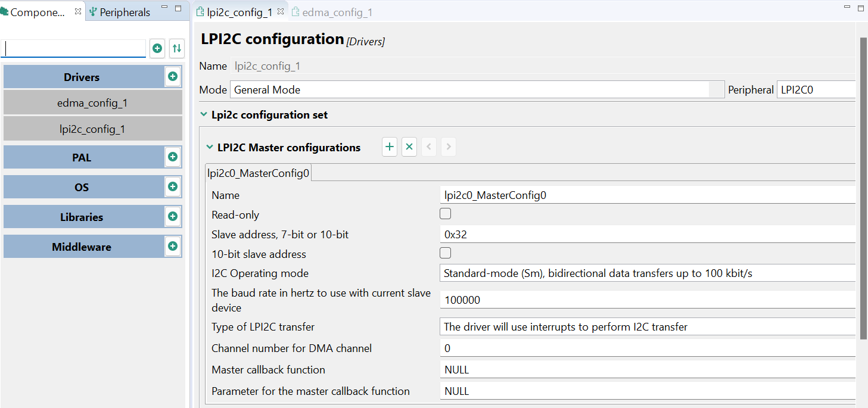Click the master callback parameter field
Viewport: 868px width, 408px height.
point(648,391)
